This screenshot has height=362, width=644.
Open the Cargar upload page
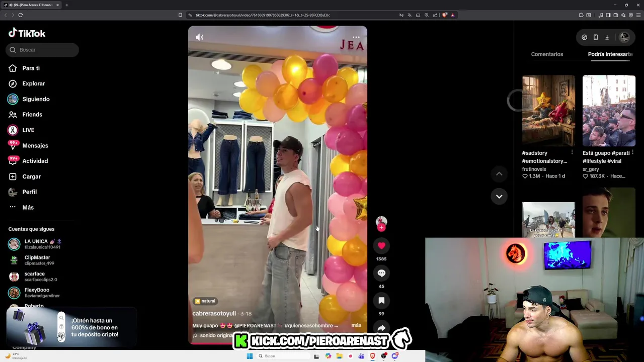(31, 176)
